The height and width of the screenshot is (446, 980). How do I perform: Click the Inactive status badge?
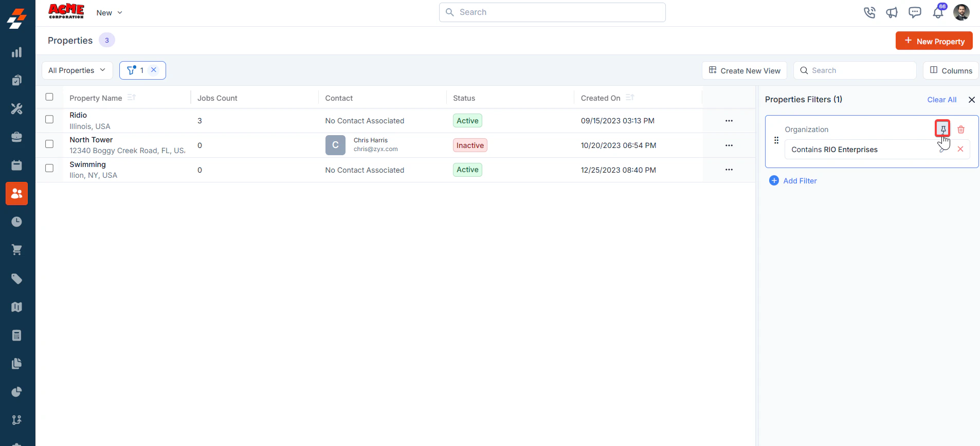(470, 145)
